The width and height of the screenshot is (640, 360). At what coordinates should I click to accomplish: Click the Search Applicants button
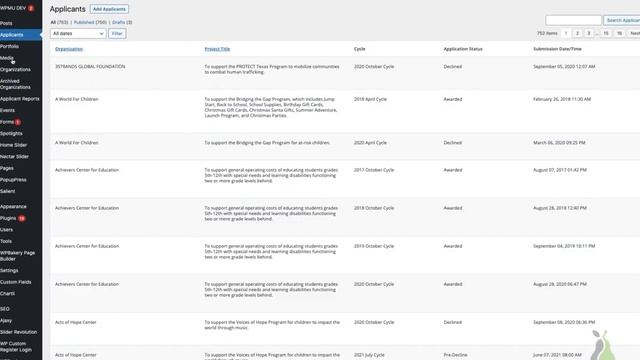click(x=622, y=20)
